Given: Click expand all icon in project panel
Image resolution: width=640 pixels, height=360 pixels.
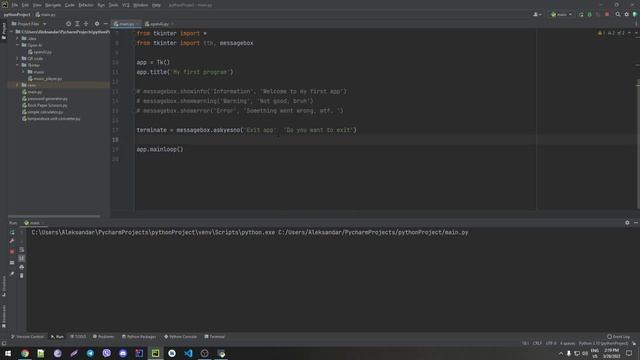Looking at the screenshot, I should [77, 24].
